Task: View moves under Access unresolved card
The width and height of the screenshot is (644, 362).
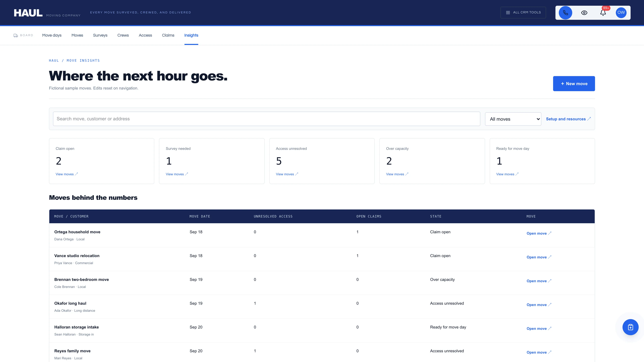Action: 287,174
